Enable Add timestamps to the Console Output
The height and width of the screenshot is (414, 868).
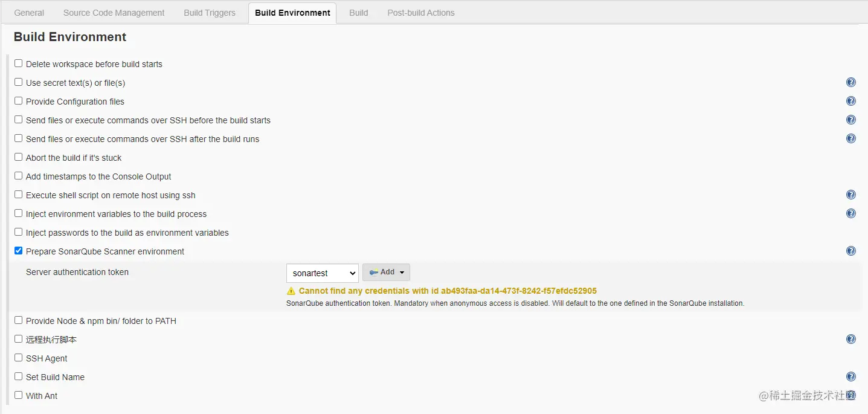coord(18,176)
